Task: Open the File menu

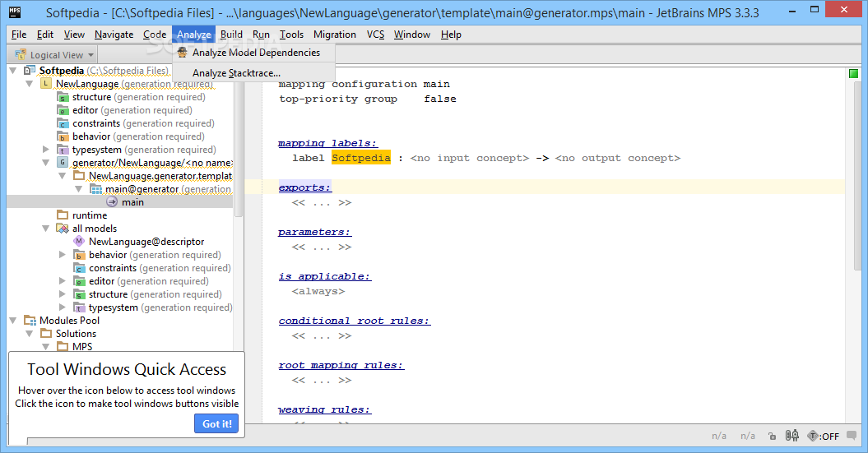Action: (19, 35)
